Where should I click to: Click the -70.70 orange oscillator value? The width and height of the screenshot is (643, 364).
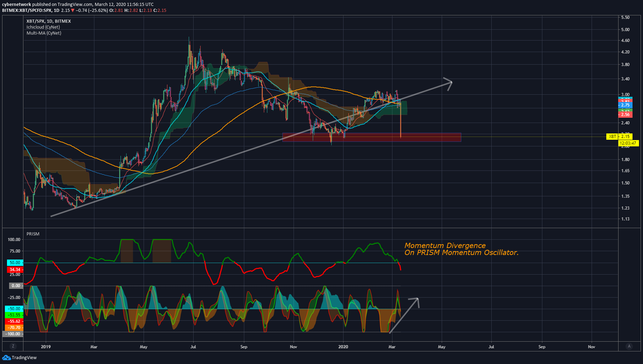point(14,328)
